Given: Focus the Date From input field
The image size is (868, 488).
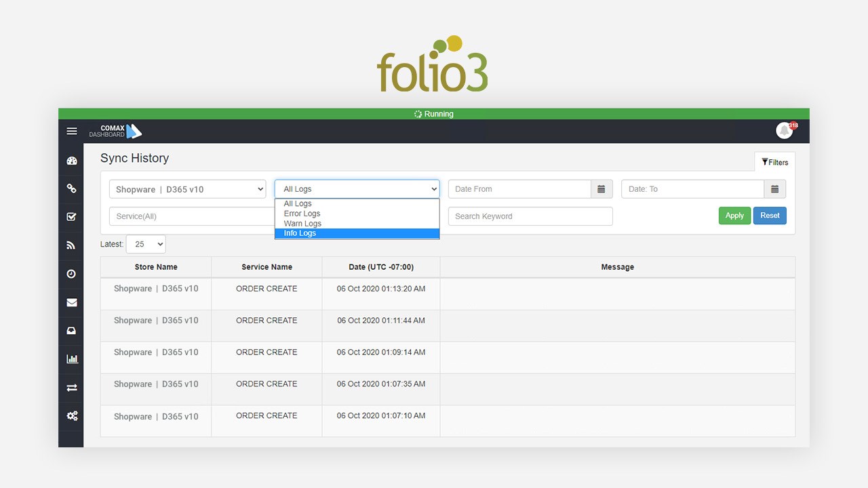Looking at the screenshot, I should (x=519, y=189).
